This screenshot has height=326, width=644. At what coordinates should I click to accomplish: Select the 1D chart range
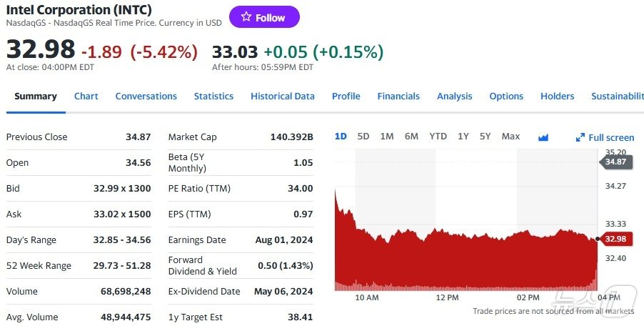(341, 137)
